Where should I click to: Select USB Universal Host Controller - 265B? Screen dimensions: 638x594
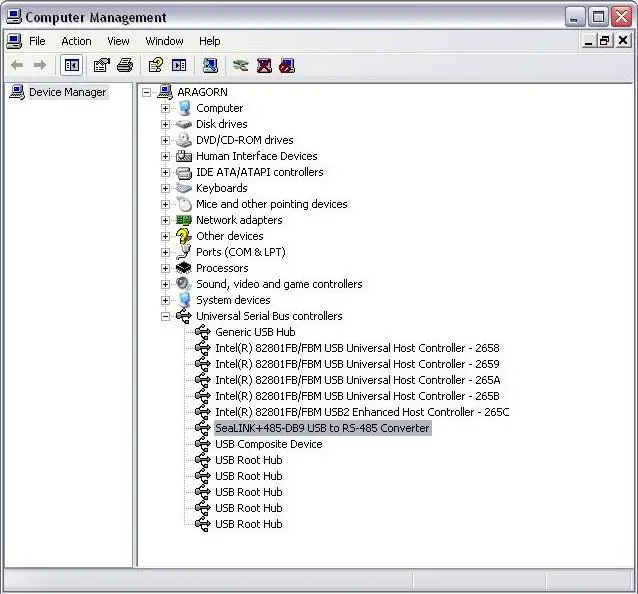pos(357,396)
